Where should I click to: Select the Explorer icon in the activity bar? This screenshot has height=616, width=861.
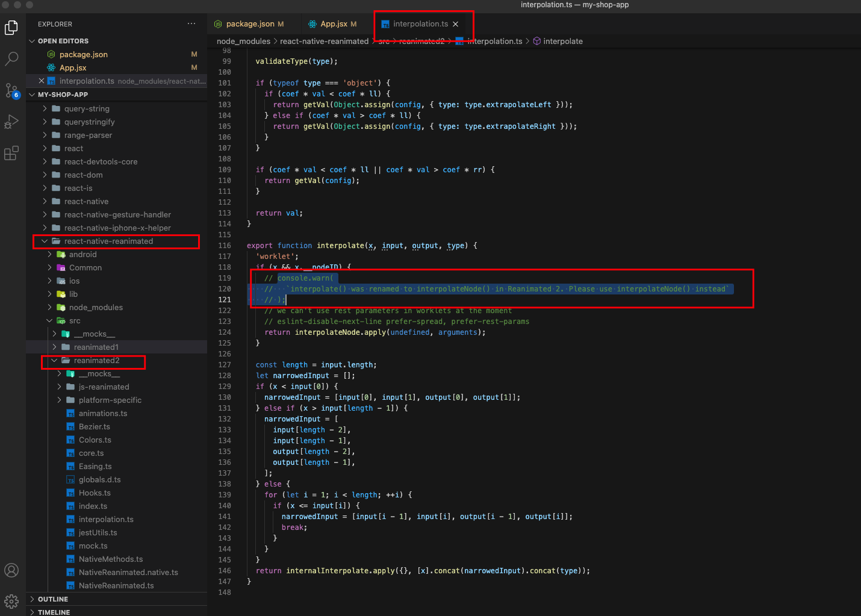(12, 27)
